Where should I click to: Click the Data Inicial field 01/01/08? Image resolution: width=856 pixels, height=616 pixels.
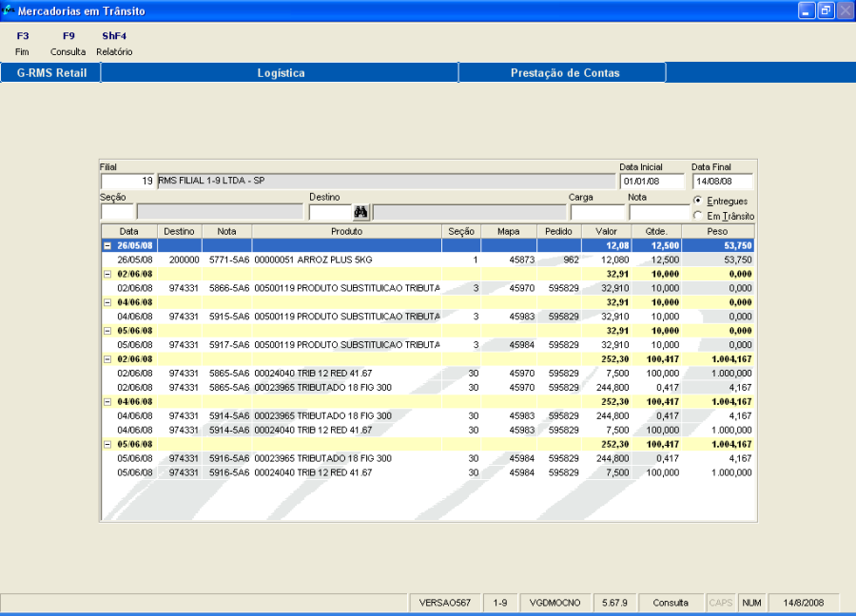click(x=652, y=182)
